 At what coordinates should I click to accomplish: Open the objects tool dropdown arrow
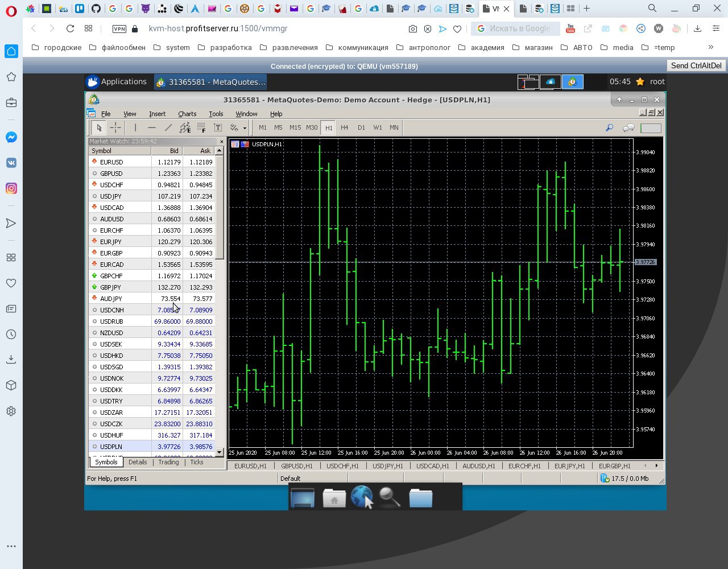(x=245, y=127)
